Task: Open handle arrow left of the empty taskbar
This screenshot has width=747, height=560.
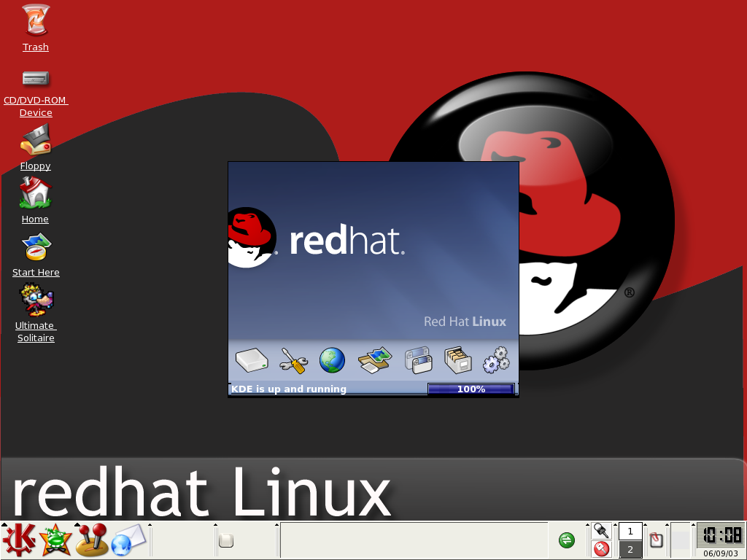Action: 276,525
